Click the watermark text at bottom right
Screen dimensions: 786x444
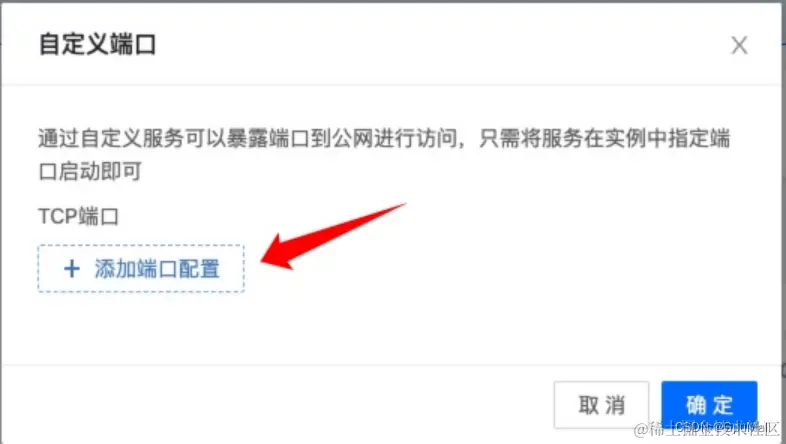(x=706, y=428)
